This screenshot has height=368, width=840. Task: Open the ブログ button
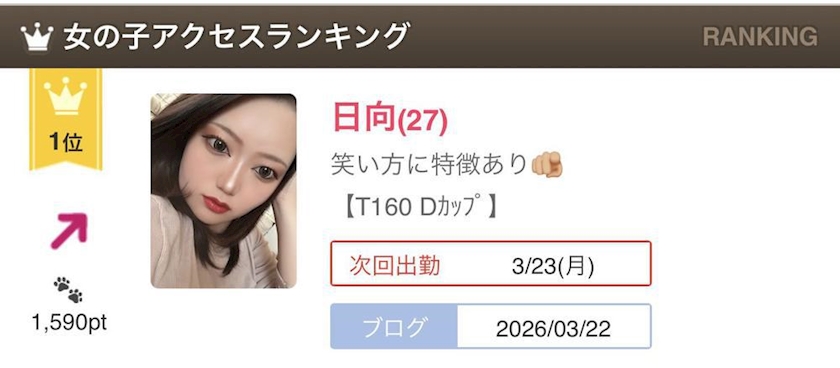(x=394, y=327)
